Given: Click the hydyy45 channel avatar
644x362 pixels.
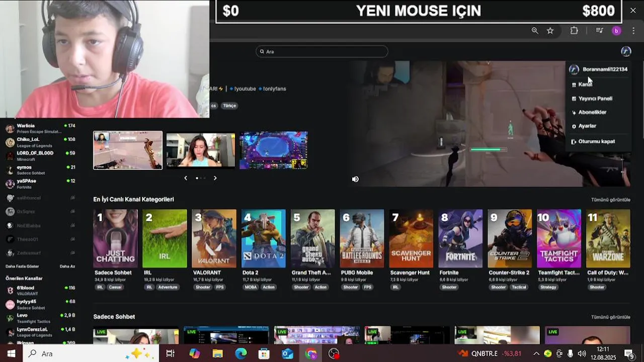Looking at the screenshot, I should (x=10, y=304).
